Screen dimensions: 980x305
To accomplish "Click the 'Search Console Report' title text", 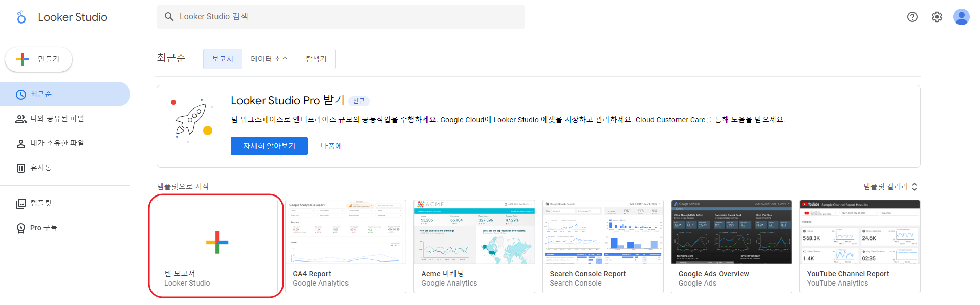I will pyautogui.click(x=587, y=274).
